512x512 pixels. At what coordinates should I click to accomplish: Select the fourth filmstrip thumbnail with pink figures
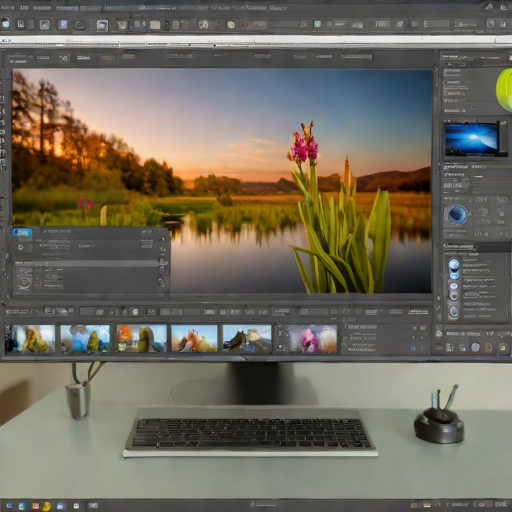click(x=194, y=339)
